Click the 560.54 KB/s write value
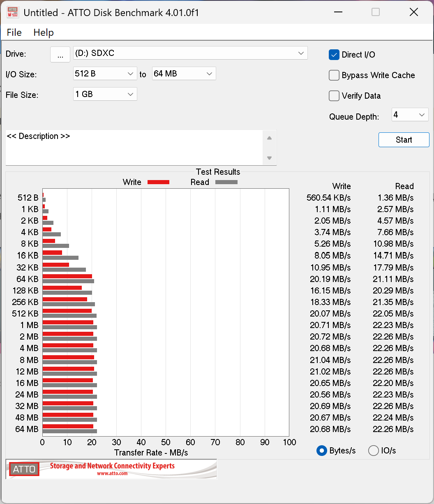The image size is (434, 504). tap(329, 198)
